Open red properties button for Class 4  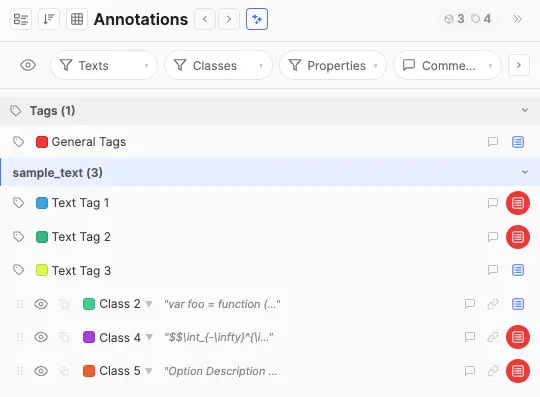click(518, 337)
